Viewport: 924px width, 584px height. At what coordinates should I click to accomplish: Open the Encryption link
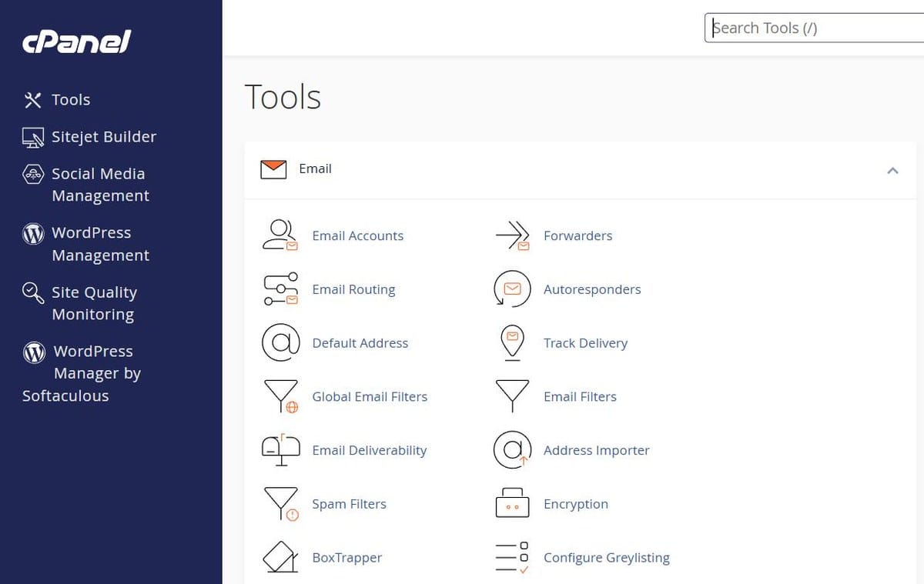pyautogui.click(x=575, y=505)
